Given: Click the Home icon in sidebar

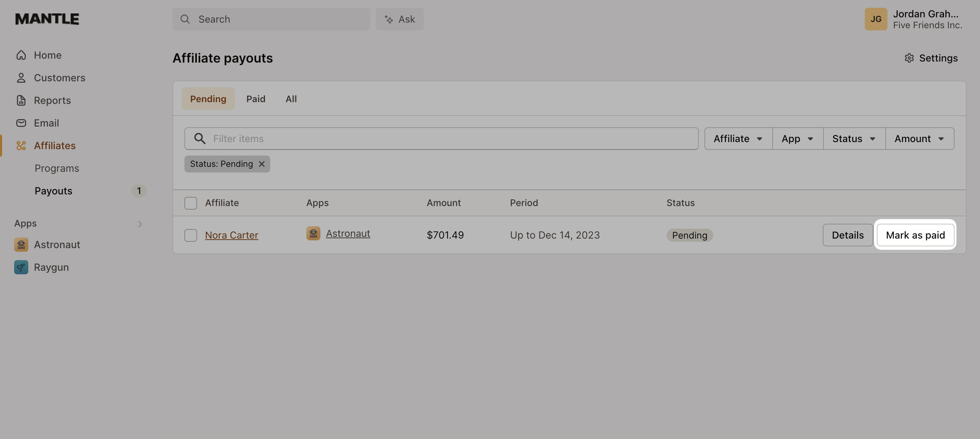Looking at the screenshot, I should pos(21,55).
